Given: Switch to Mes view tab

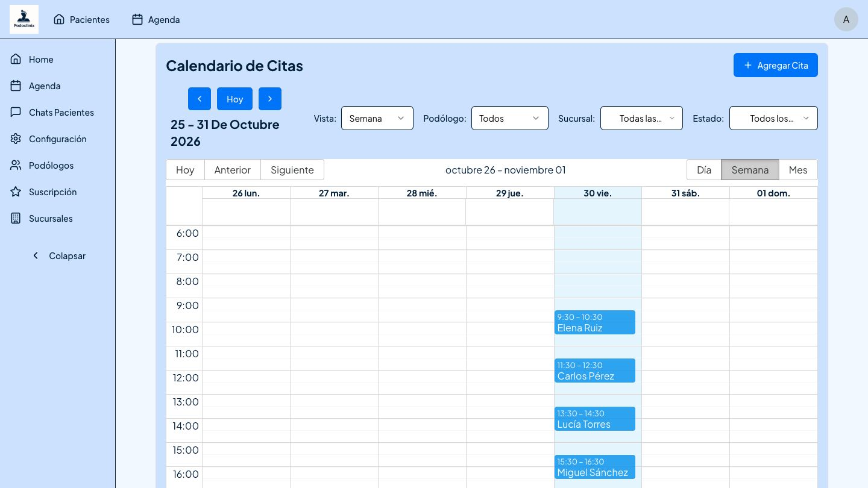Looking at the screenshot, I should coord(798,170).
